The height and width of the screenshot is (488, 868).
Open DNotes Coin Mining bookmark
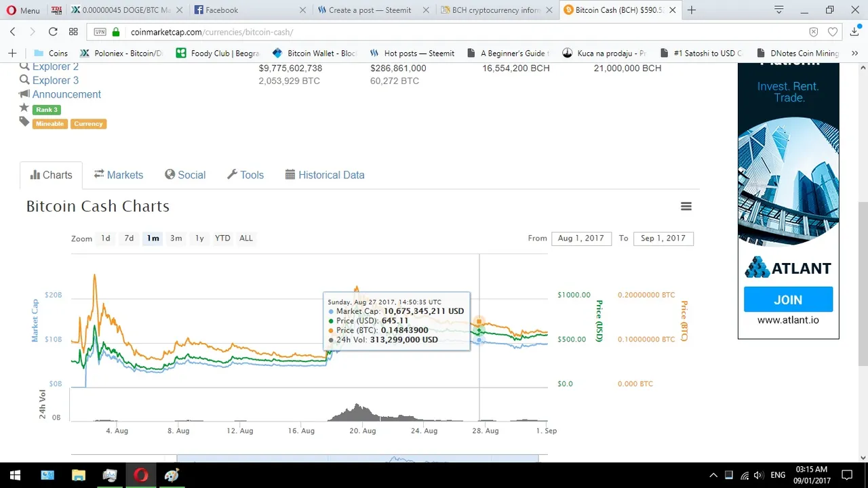(797, 53)
